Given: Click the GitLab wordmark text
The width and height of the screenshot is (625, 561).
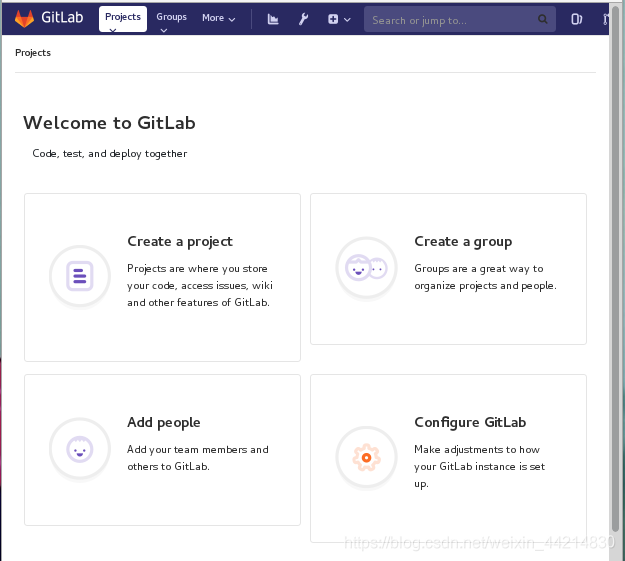Looking at the screenshot, I should pos(62,18).
